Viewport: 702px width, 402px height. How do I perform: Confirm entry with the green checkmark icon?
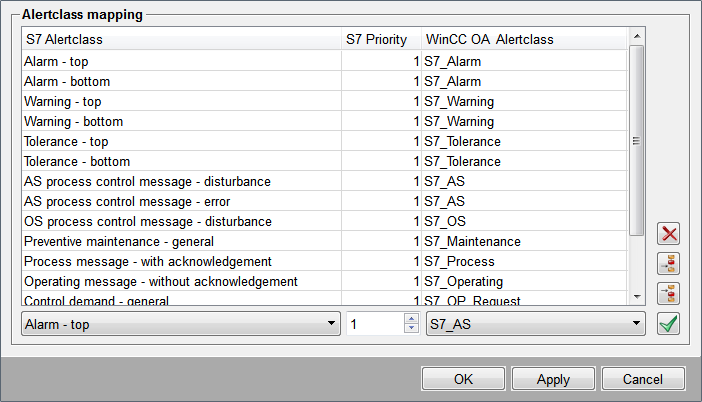tap(668, 324)
